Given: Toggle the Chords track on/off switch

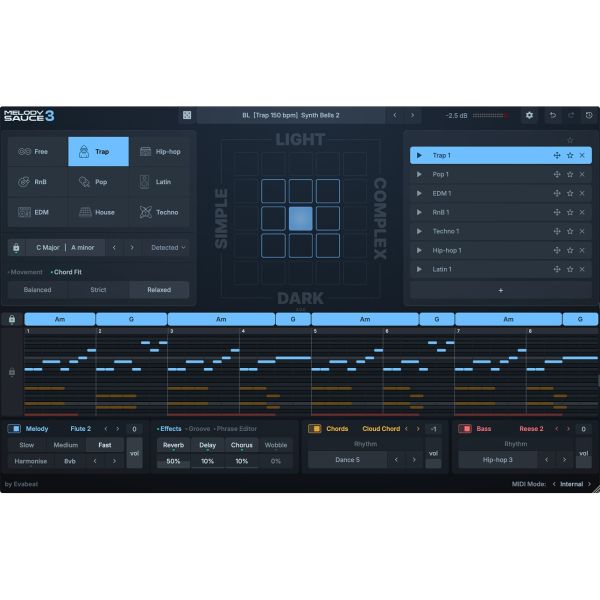Looking at the screenshot, I should pyautogui.click(x=315, y=429).
